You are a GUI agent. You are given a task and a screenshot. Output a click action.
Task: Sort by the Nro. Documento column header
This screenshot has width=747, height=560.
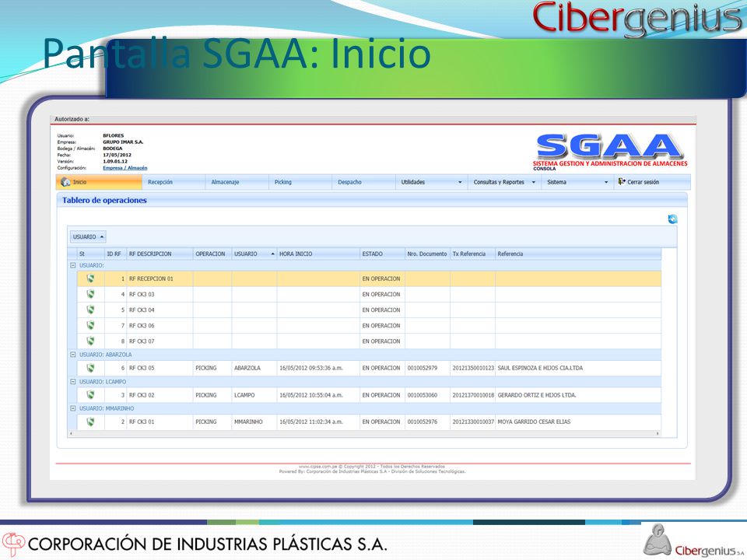point(427,254)
